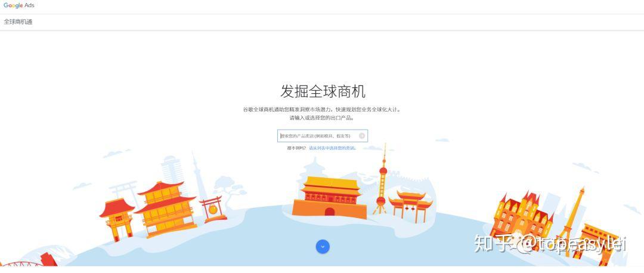This screenshot has height=273, width=644.
Task: Focus the product category search field
Action: pos(323,136)
